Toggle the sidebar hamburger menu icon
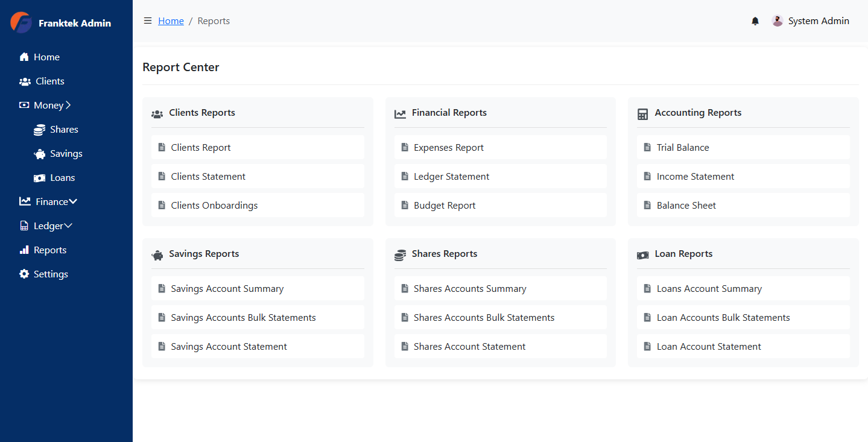 (148, 20)
